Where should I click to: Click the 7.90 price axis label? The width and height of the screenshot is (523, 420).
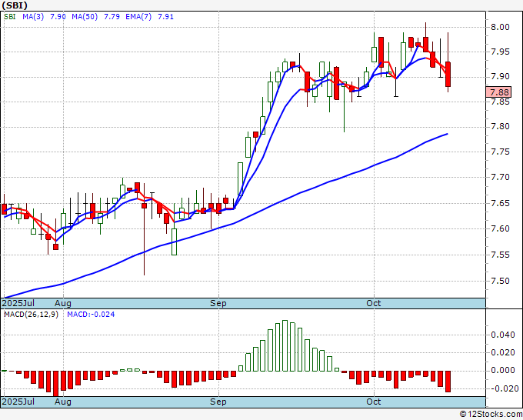pyautogui.click(x=500, y=77)
